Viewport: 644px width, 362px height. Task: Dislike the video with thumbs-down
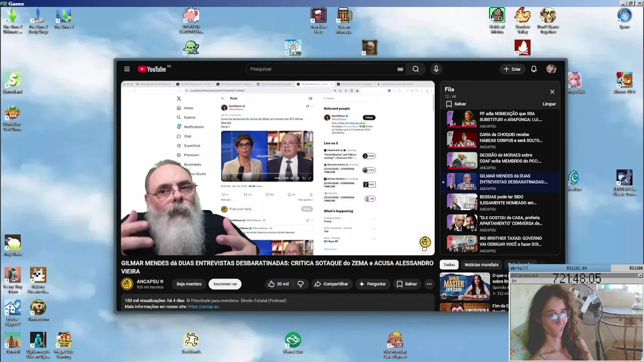point(300,284)
